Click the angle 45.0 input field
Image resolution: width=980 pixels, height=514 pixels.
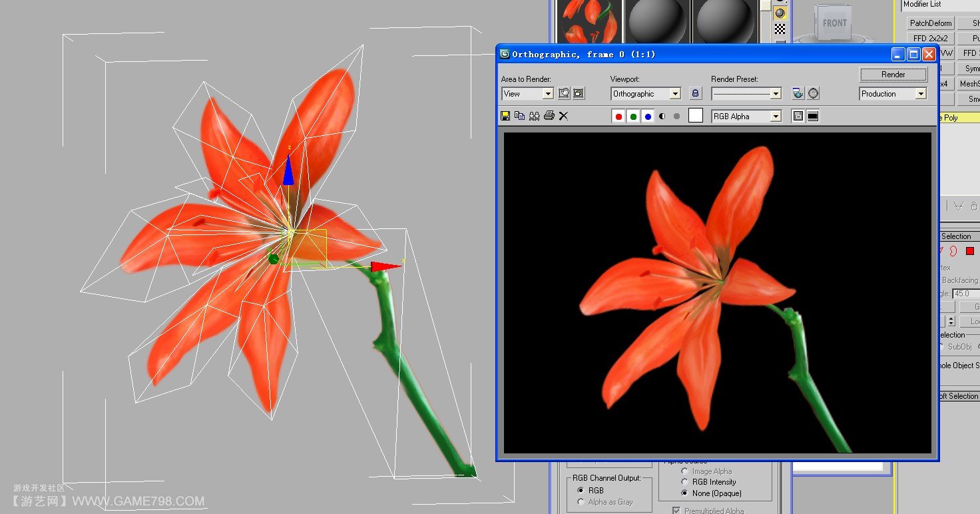[x=966, y=294]
